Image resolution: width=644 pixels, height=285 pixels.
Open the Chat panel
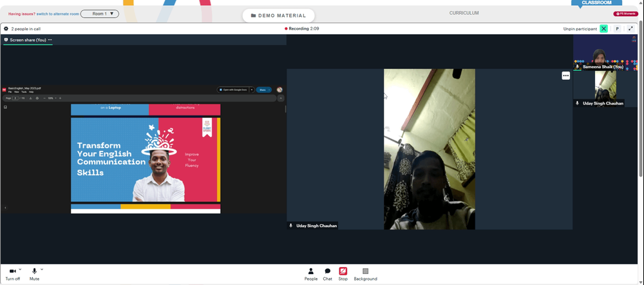click(327, 274)
